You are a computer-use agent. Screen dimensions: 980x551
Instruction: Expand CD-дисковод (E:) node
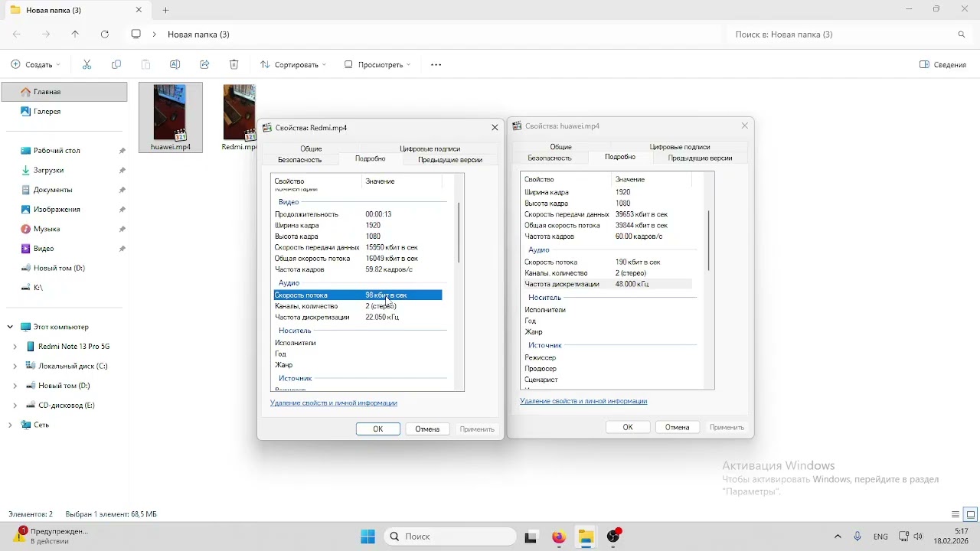pyautogui.click(x=15, y=406)
